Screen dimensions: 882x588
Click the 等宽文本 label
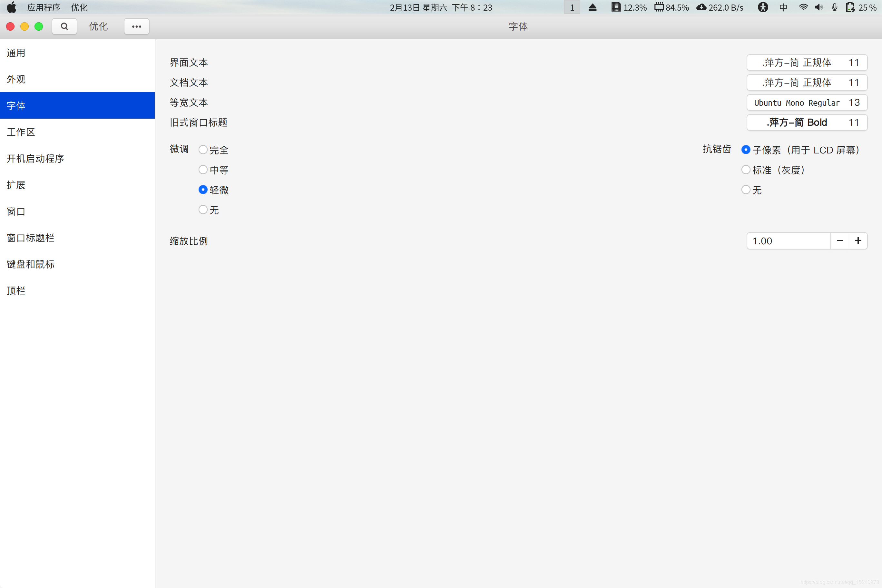pos(189,103)
